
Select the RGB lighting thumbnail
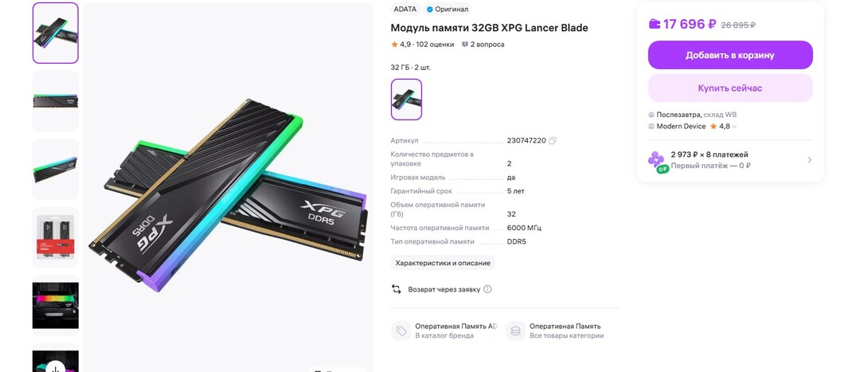(56, 305)
